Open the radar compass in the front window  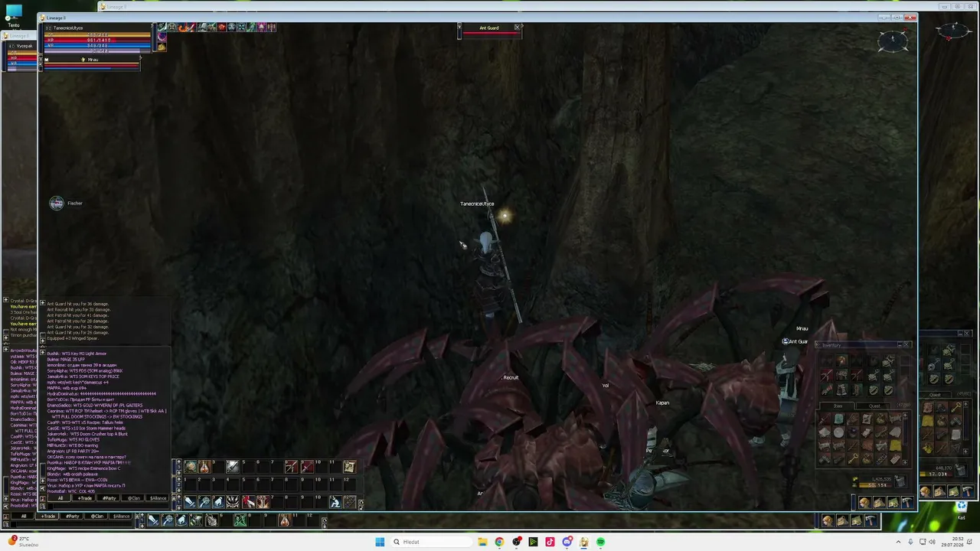pyautogui.click(x=893, y=41)
